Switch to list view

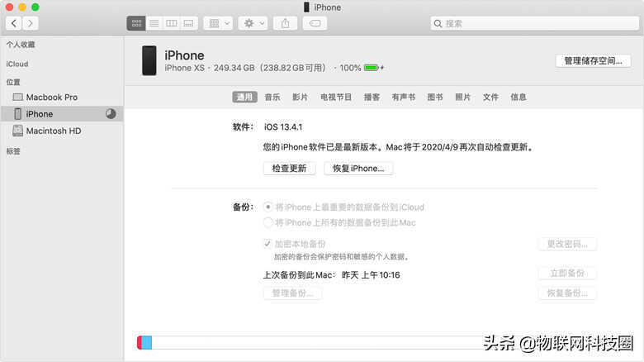click(154, 23)
